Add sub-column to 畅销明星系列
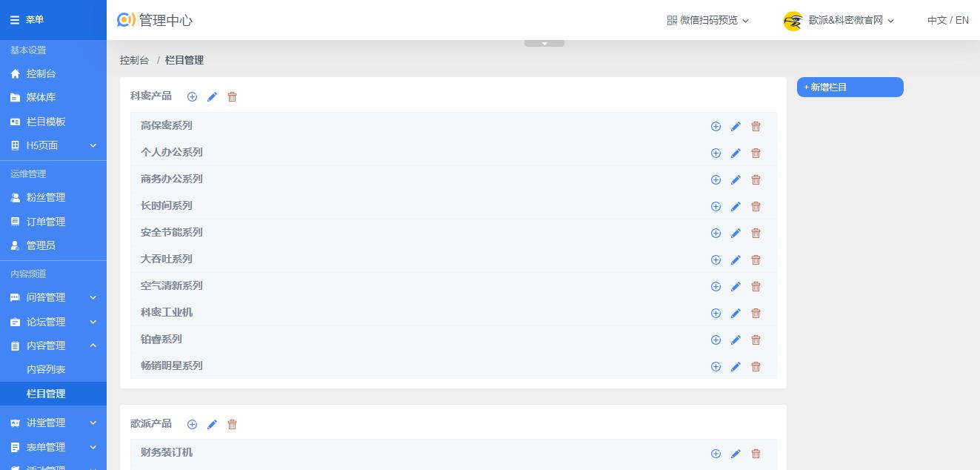 (x=716, y=367)
